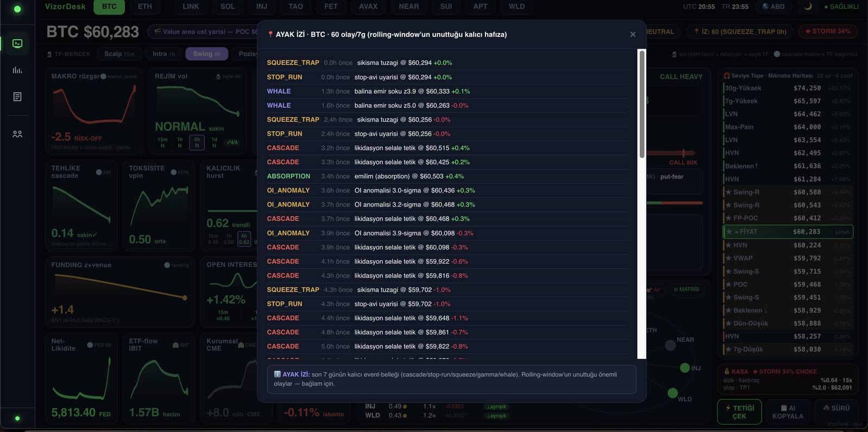The image size is (868, 432).
Task: Open the document list sidebar icon
Action: click(x=17, y=96)
